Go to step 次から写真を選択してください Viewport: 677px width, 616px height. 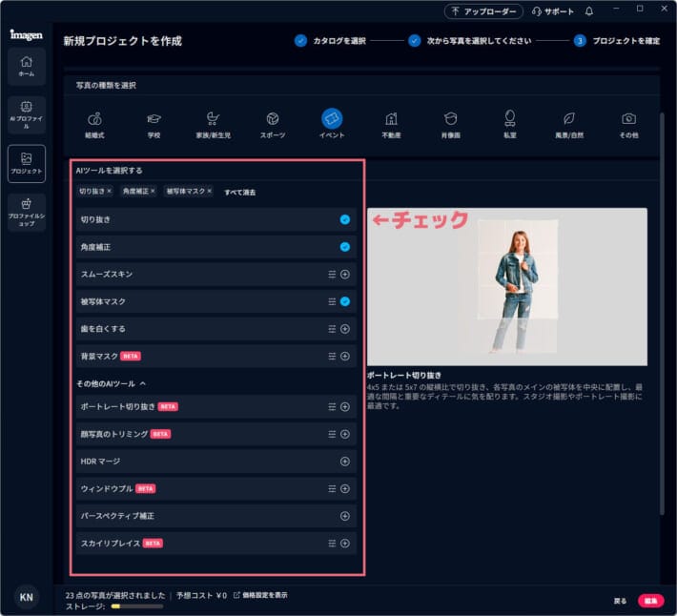click(470, 41)
